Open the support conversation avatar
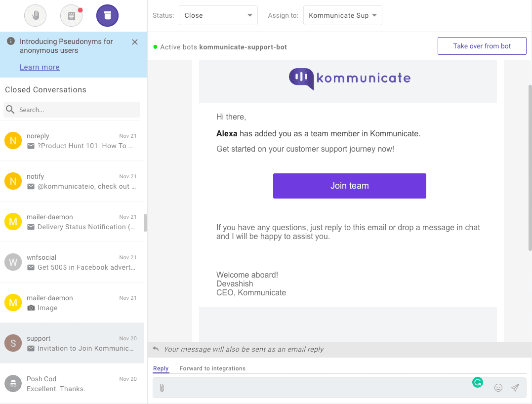This screenshot has height=404, width=532. [13, 343]
